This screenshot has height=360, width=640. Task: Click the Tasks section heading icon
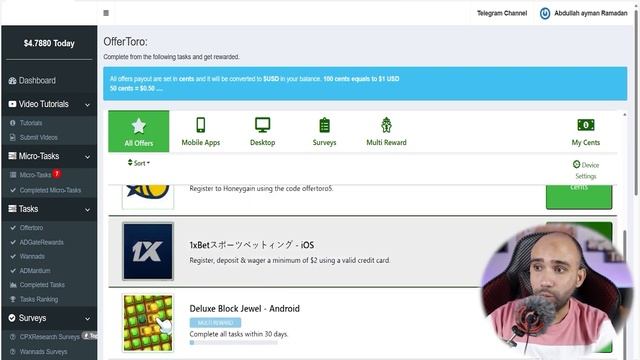click(x=12, y=209)
